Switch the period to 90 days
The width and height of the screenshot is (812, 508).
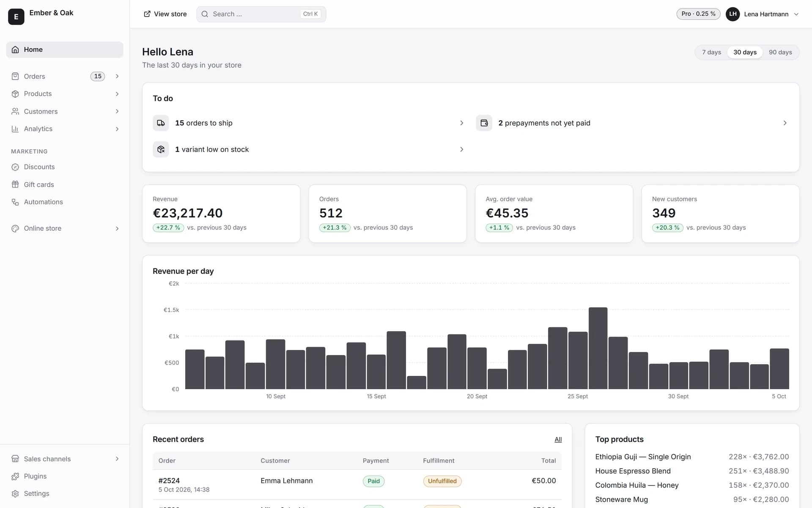point(780,52)
